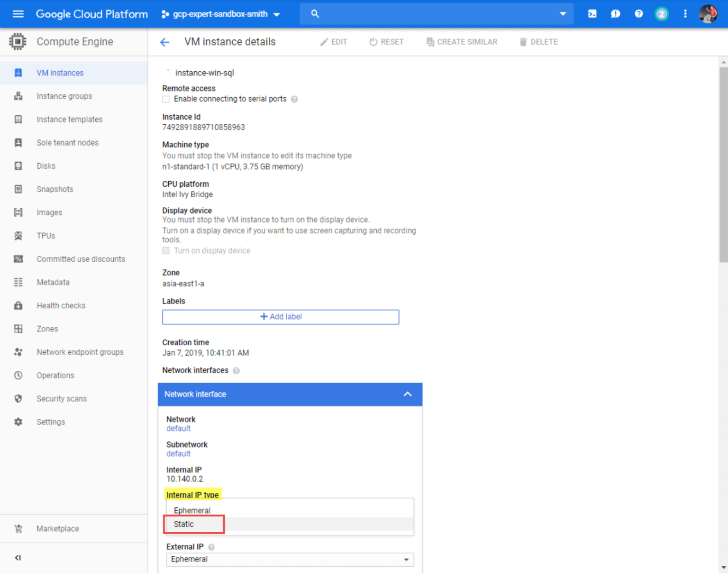
Task: Open the navigation hamburger menu
Action: 18,13
